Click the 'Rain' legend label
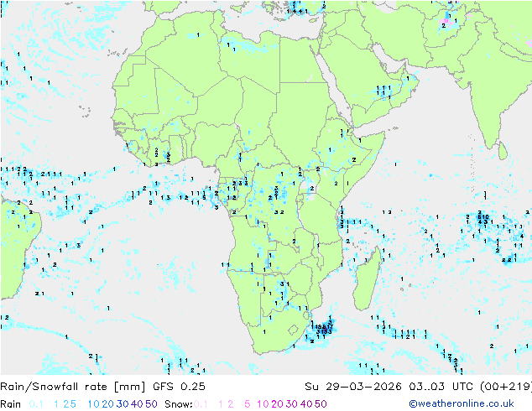532x411 pixels. tap(11, 404)
